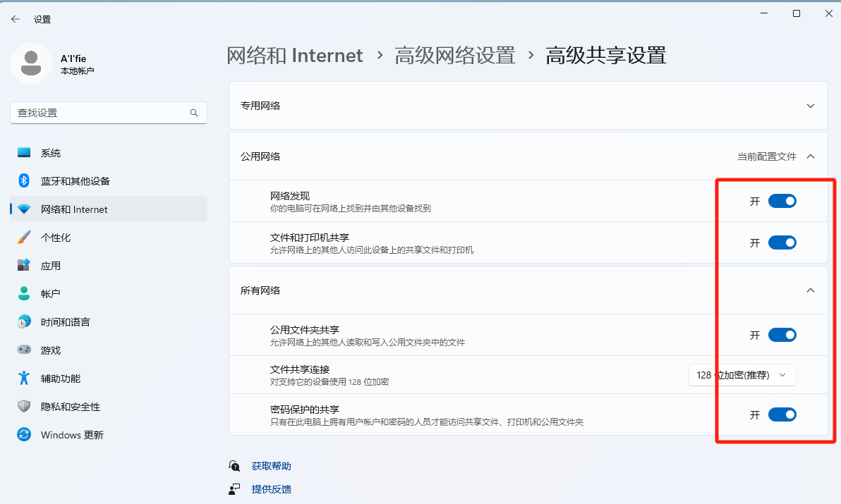Viewport: 841px width, 504px height.
Task: Open 游戏 settings category
Action: click(109, 350)
